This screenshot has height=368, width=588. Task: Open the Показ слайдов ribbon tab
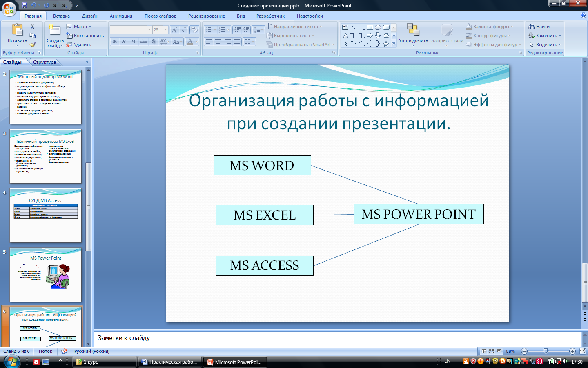[x=160, y=16]
